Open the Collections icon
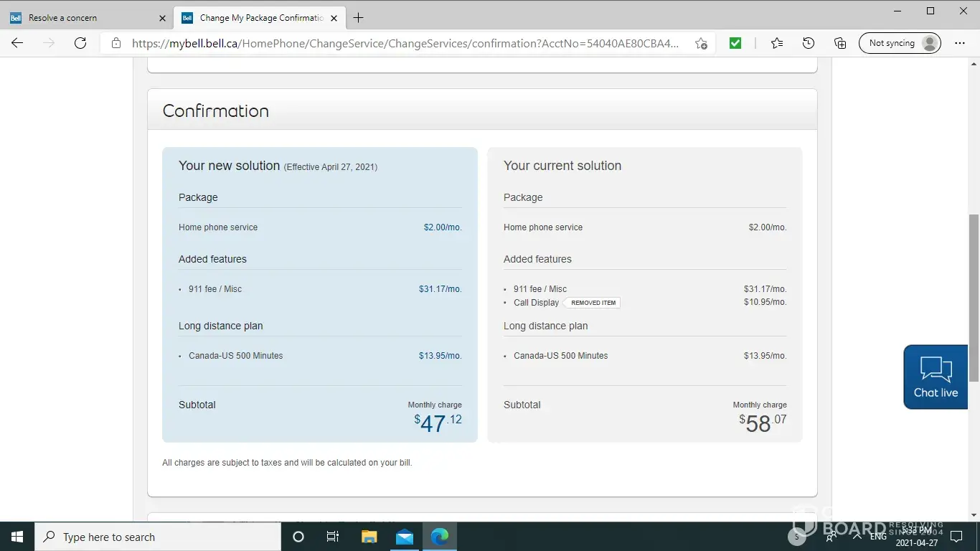This screenshot has height=551, width=980. point(840,43)
